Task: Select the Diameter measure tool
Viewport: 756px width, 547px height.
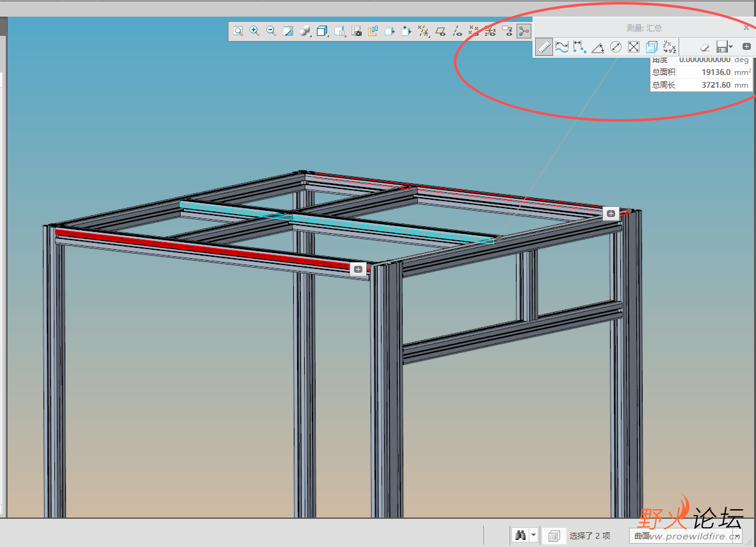Action: point(616,47)
